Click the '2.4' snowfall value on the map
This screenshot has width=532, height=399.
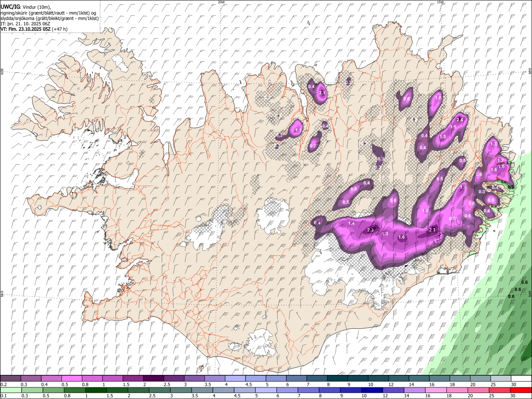coord(460,120)
